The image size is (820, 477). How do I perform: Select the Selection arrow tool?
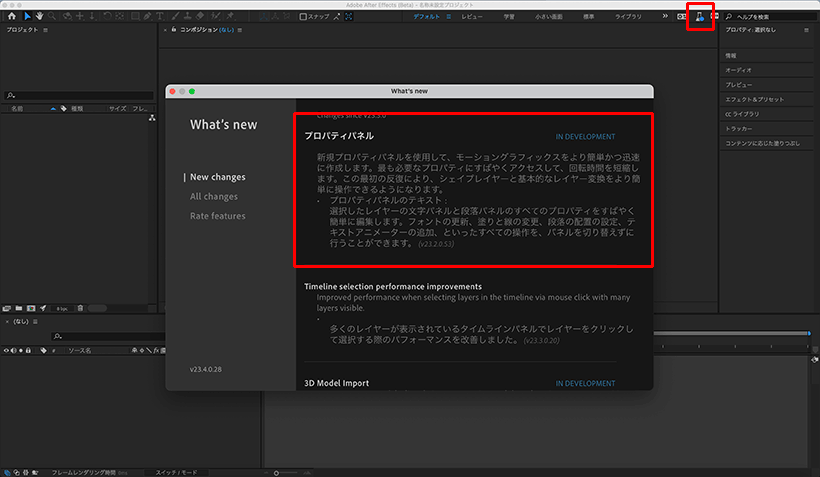(x=27, y=16)
